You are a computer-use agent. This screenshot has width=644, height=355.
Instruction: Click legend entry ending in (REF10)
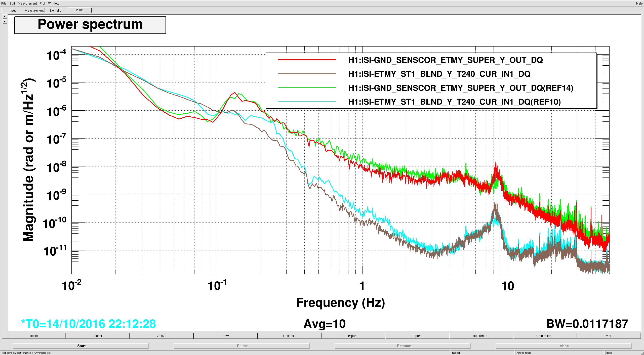click(455, 102)
